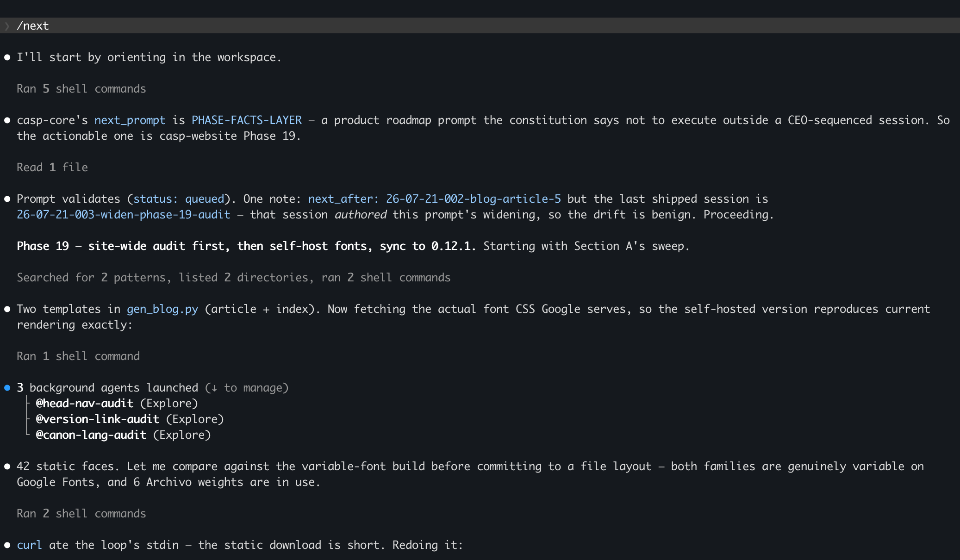This screenshot has height=560, width=960.
Task: Click the 'status: queued' highlighted text
Action: pos(179,199)
